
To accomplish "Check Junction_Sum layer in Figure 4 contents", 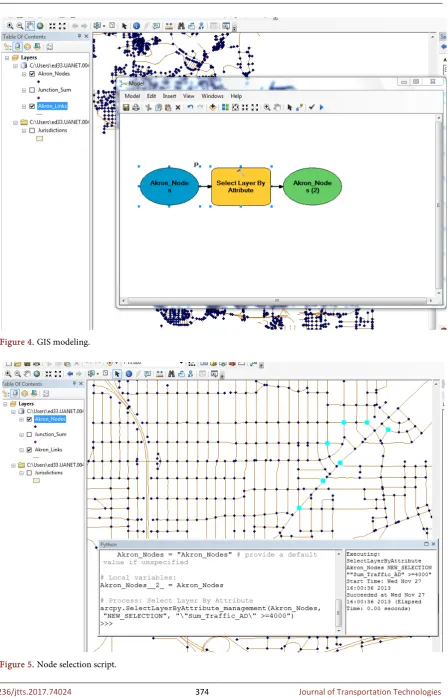I will (x=32, y=90).
